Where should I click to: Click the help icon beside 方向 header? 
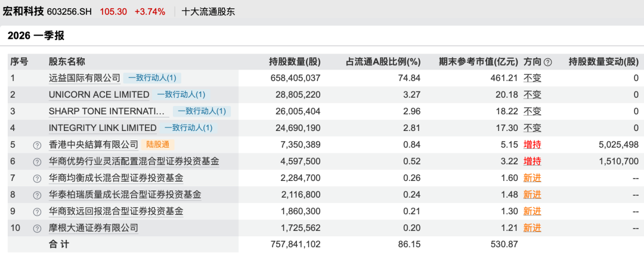[x=548, y=61]
